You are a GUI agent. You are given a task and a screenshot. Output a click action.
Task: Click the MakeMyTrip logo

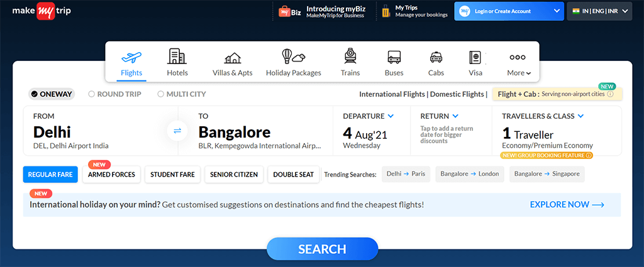[42, 11]
